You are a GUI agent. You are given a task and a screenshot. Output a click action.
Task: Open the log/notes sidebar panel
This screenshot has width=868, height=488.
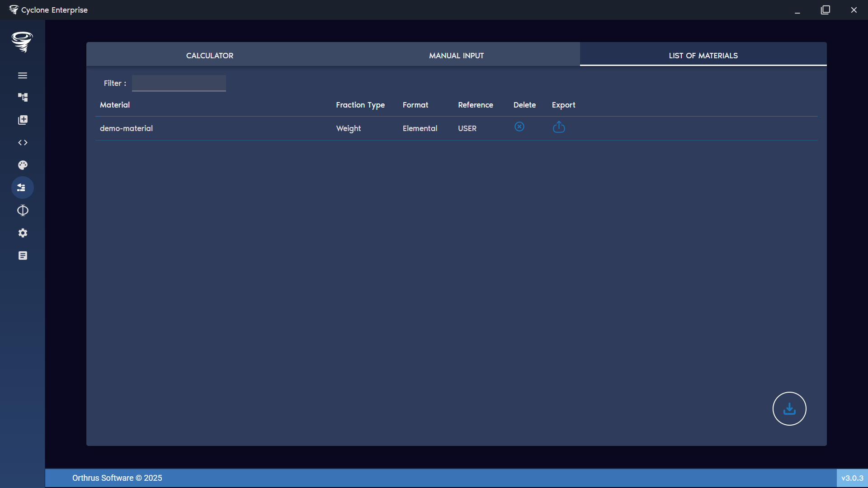point(23,255)
